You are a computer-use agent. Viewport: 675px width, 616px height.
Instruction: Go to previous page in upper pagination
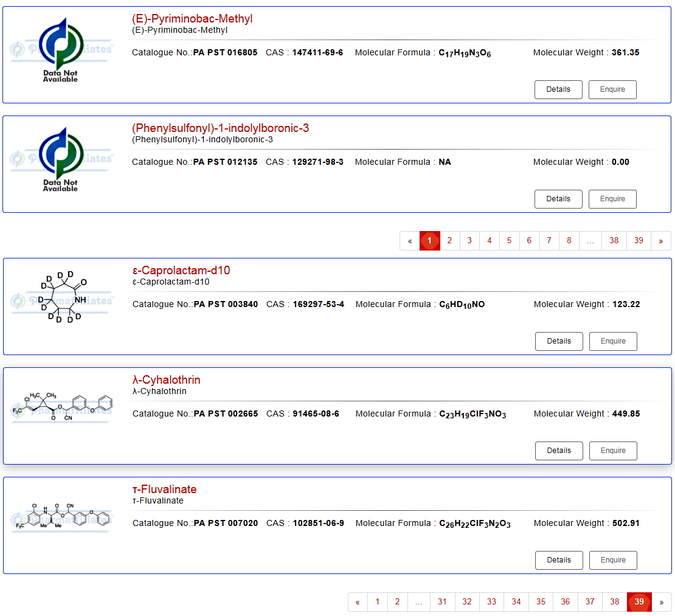tap(410, 241)
